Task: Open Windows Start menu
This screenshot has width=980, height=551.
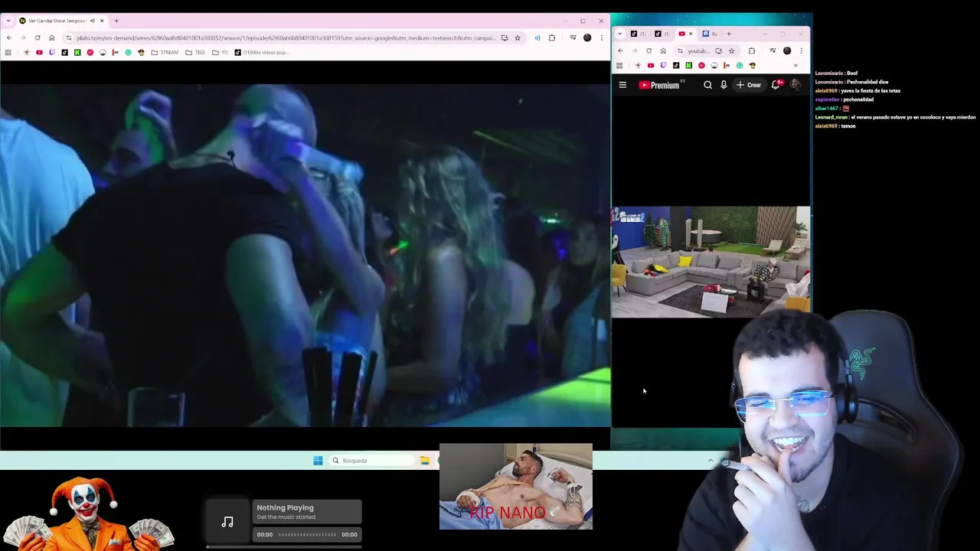Action: (318, 461)
